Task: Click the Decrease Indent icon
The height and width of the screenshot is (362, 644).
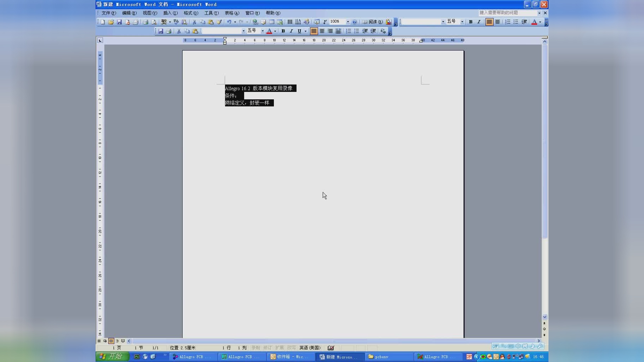Action: click(365, 31)
